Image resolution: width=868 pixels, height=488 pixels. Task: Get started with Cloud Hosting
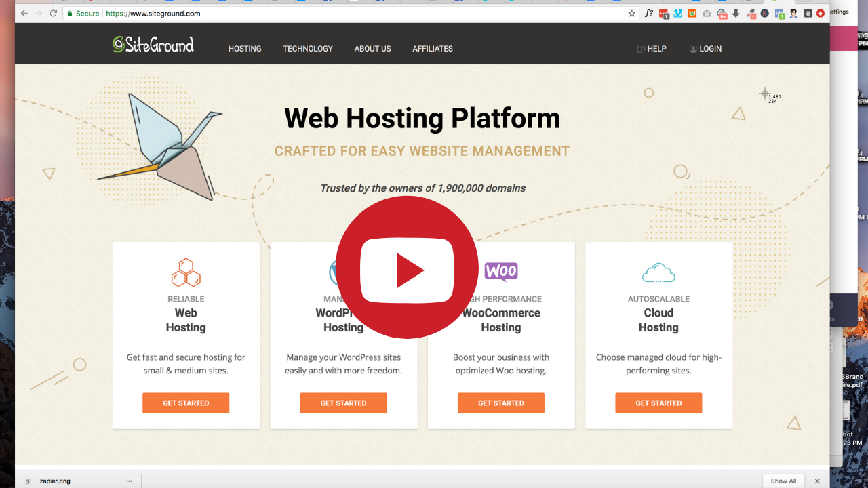[x=658, y=403]
